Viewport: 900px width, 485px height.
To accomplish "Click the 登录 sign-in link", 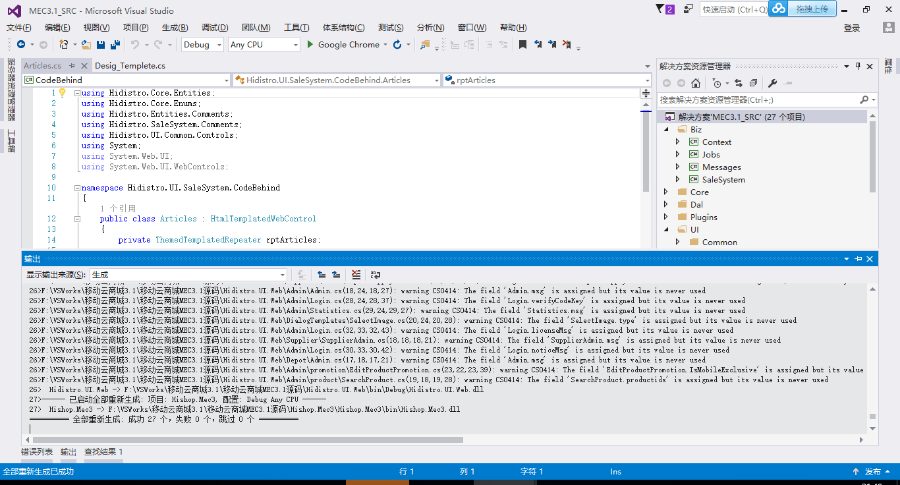I will click(x=852, y=28).
